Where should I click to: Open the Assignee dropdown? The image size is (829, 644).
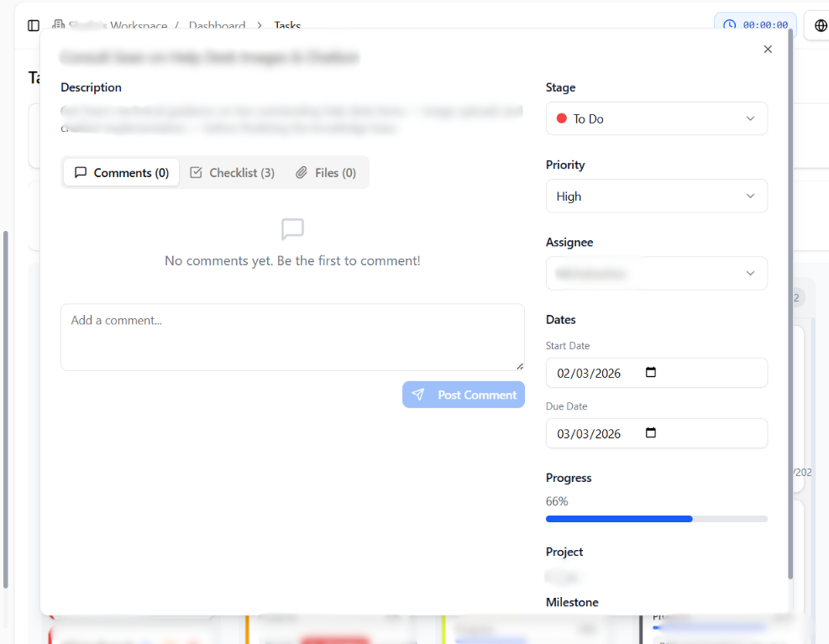point(656,274)
